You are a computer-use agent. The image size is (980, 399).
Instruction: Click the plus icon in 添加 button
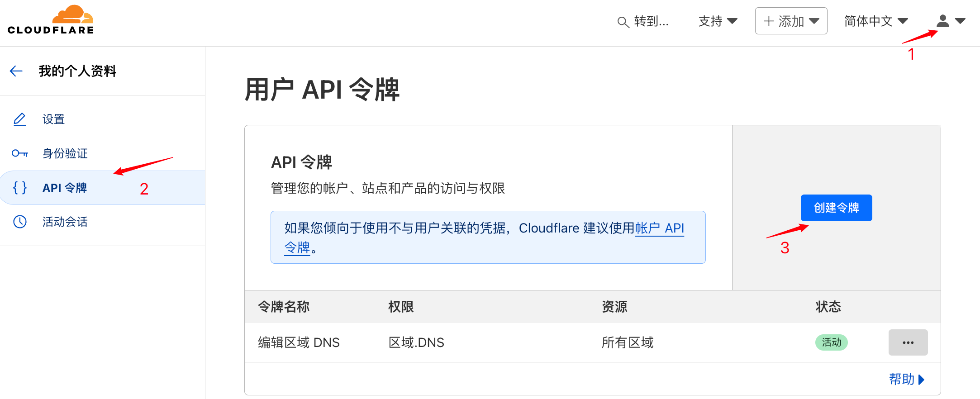(768, 21)
